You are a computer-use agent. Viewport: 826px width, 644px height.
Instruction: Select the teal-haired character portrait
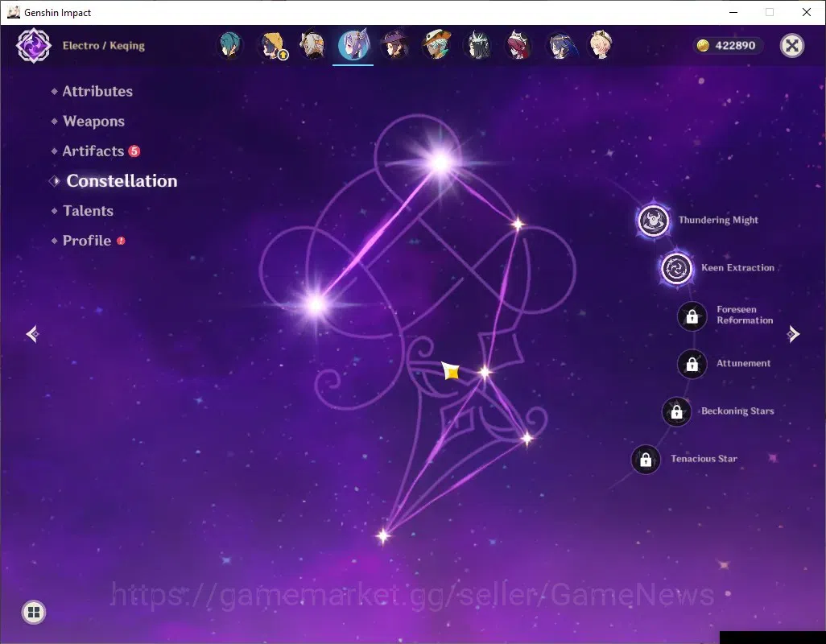click(229, 45)
